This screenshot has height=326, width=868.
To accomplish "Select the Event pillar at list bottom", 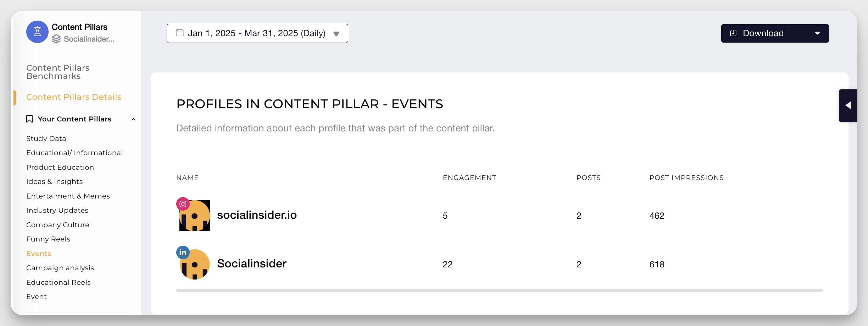I will tap(37, 297).
